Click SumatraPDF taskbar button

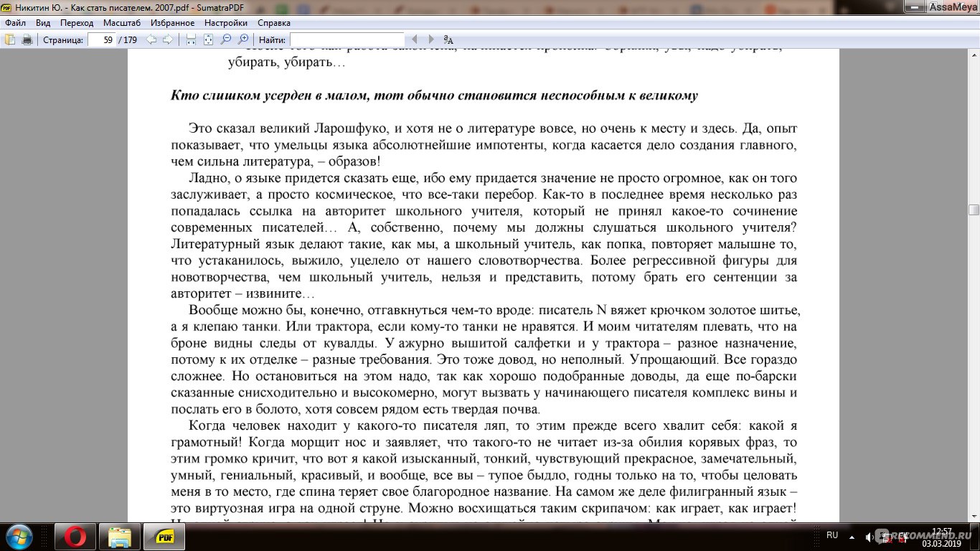coord(164,537)
